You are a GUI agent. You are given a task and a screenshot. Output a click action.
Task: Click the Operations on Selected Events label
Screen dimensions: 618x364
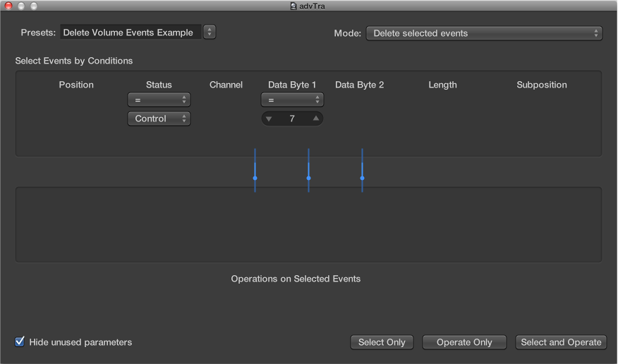point(296,279)
